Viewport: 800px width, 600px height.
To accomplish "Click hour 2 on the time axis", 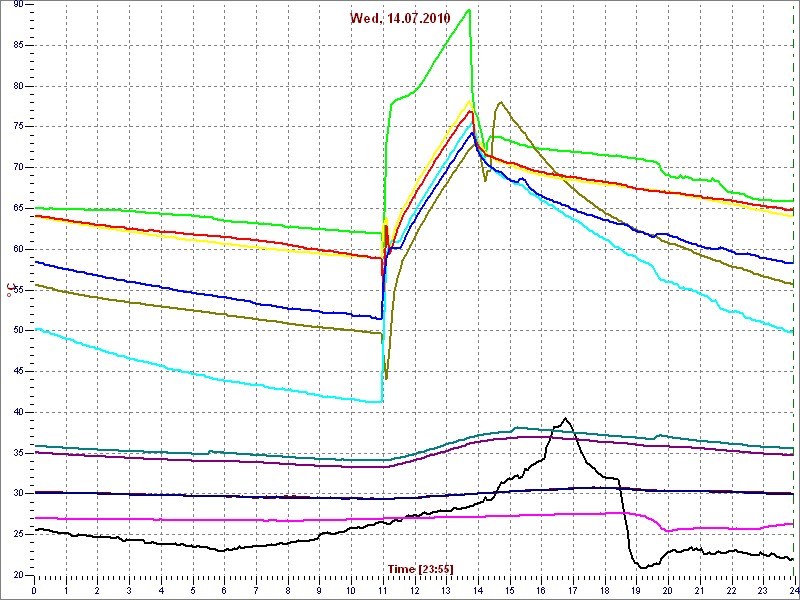I will coord(97,590).
